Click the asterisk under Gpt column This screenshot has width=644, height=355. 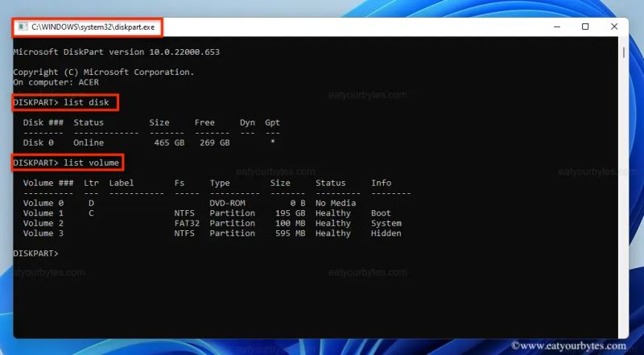(272, 142)
